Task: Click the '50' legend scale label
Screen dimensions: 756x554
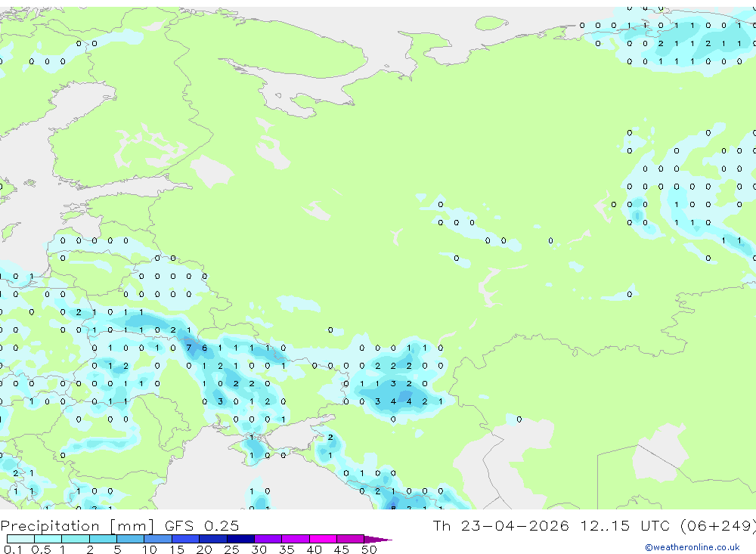Action: [x=369, y=549]
